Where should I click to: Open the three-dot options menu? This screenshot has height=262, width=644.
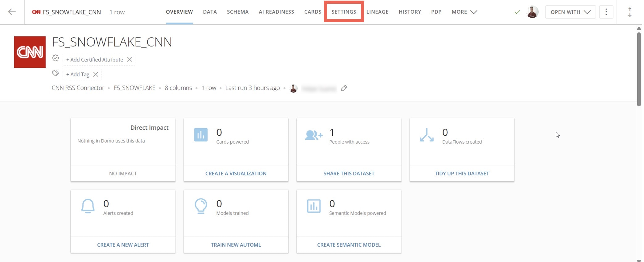pos(606,12)
